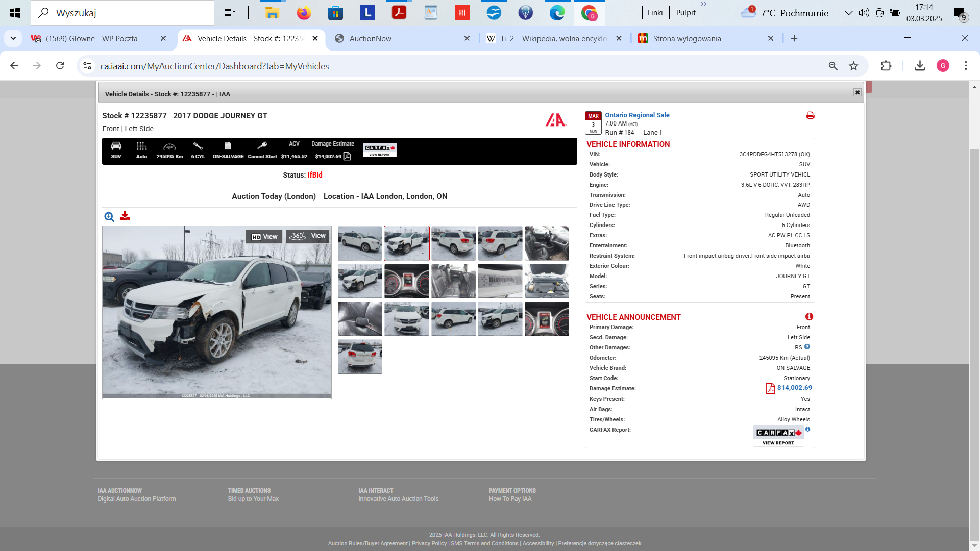Image resolution: width=980 pixels, height=551 pixels.
Task: Close the Vehicle Details dialog
Action: (857, 92)
